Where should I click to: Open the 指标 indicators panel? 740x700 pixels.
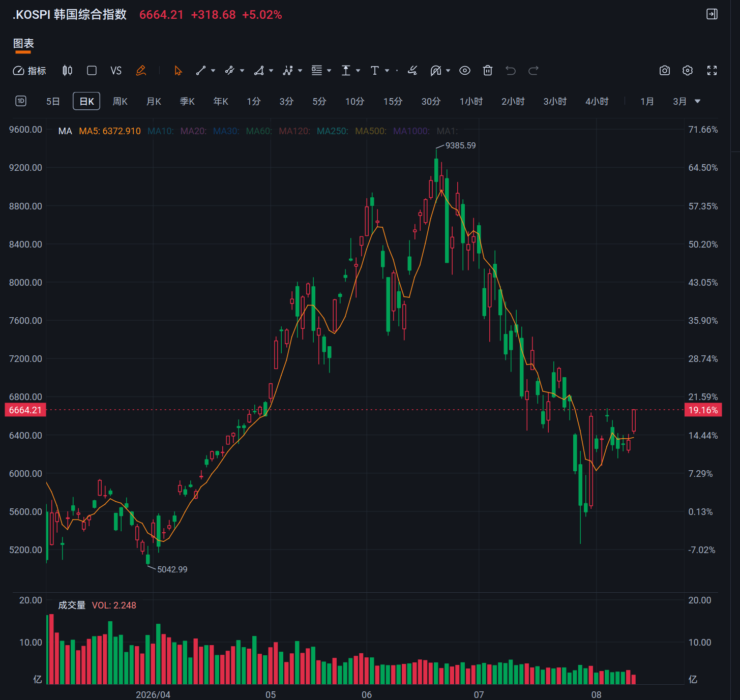[29, 71]
